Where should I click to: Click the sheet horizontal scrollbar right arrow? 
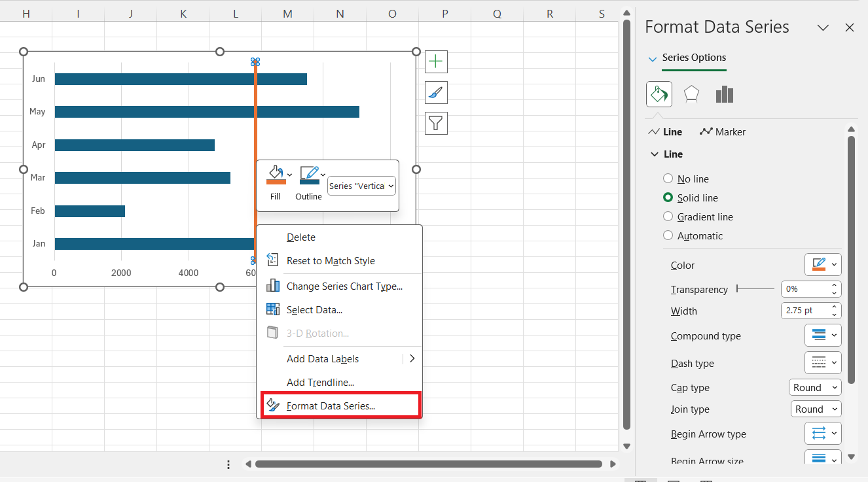click(613, 464)
